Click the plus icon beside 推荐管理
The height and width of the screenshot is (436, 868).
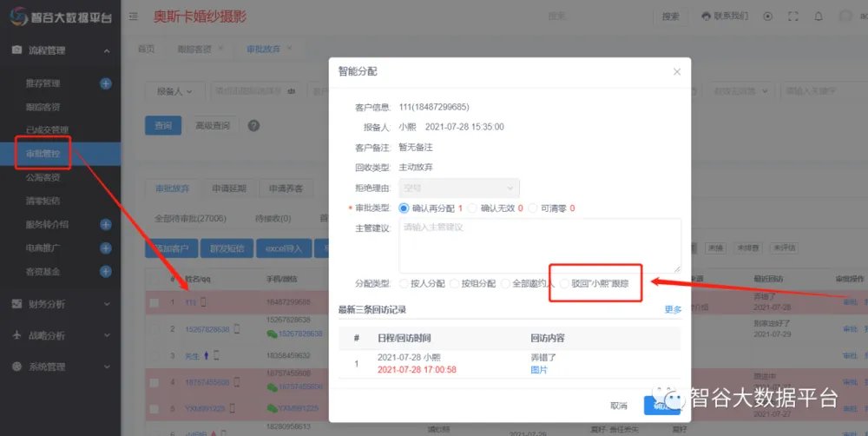point(105,83)
